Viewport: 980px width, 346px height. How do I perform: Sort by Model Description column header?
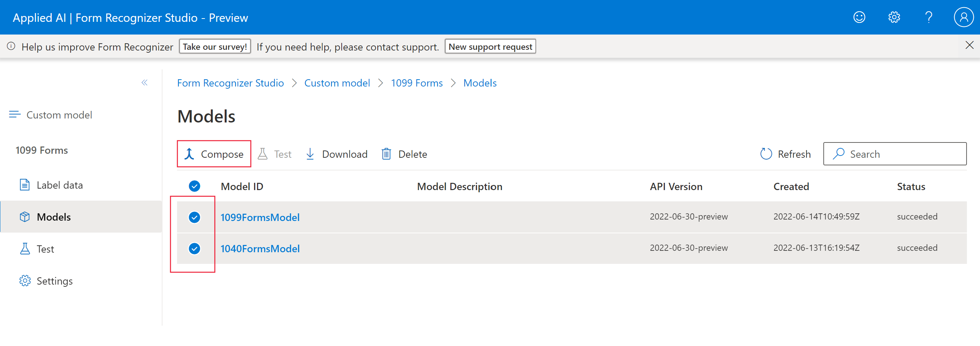click(459, 186)
